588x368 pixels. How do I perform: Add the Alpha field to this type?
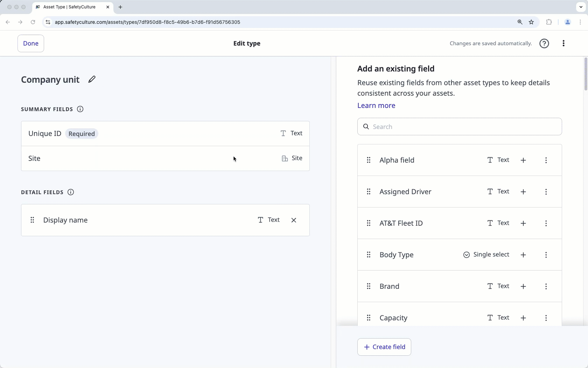pos(523,160)
